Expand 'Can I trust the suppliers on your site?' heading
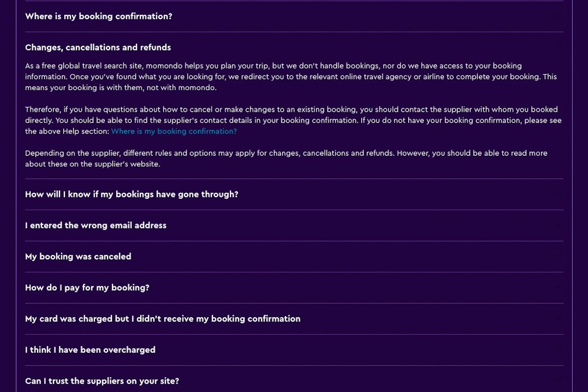Image resolution: width=588 pixels, height=392 pixels. coord(102,381)
